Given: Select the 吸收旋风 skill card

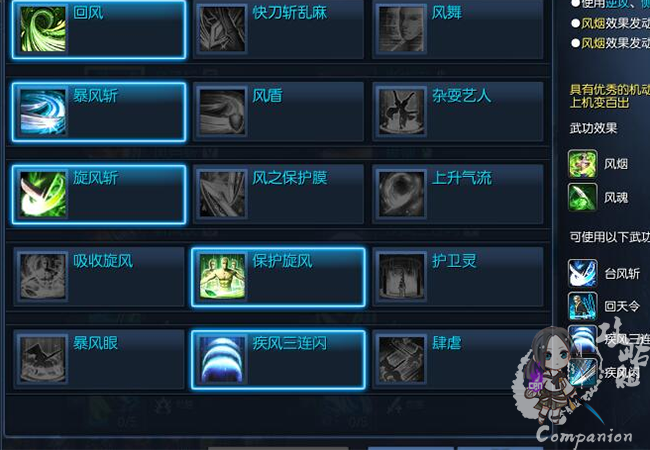Looking at the screenshot, I should click(x=99, y=277).
